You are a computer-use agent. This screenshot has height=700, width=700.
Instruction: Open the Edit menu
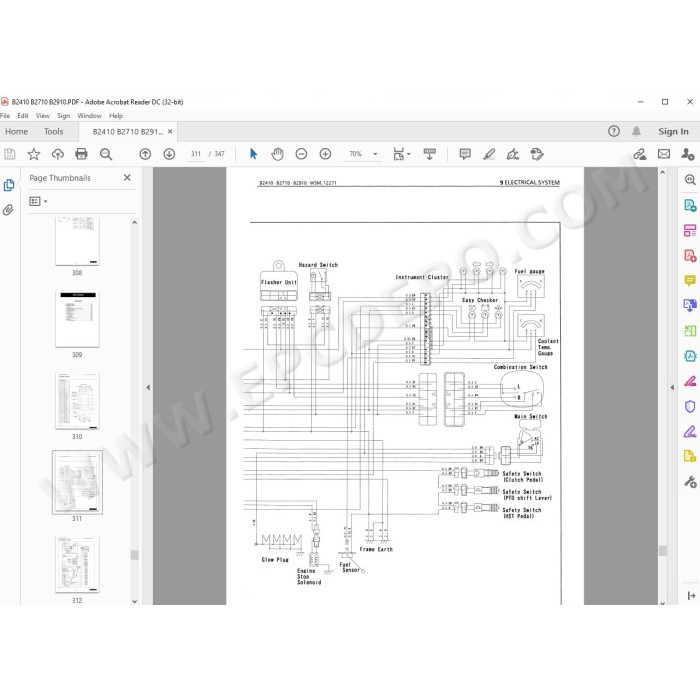pyautogui.click(x=23, y=116)
